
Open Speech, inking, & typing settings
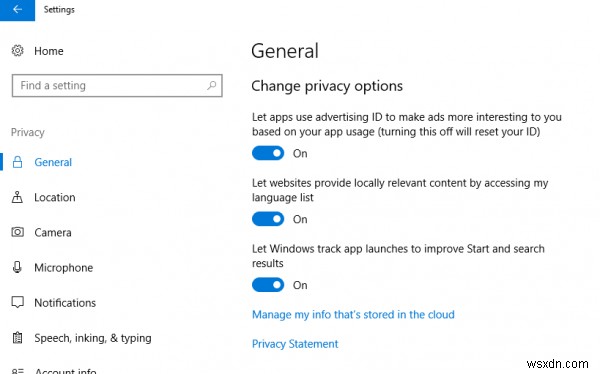[x=93, y=338]
